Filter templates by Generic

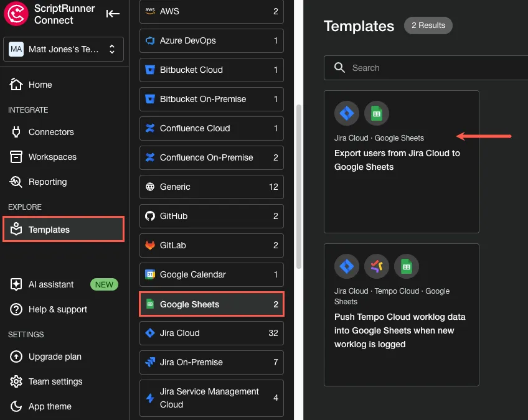point(212,187)
